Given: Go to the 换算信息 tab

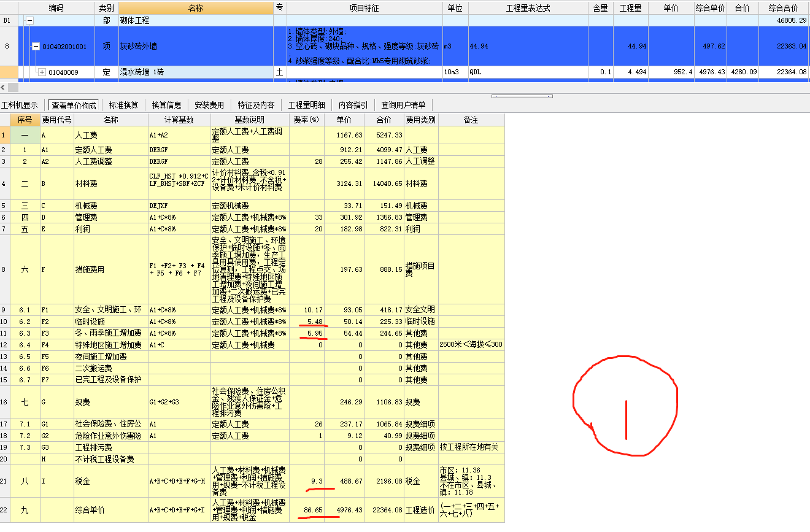Looking at the screenshot, I should coord(167,105).
